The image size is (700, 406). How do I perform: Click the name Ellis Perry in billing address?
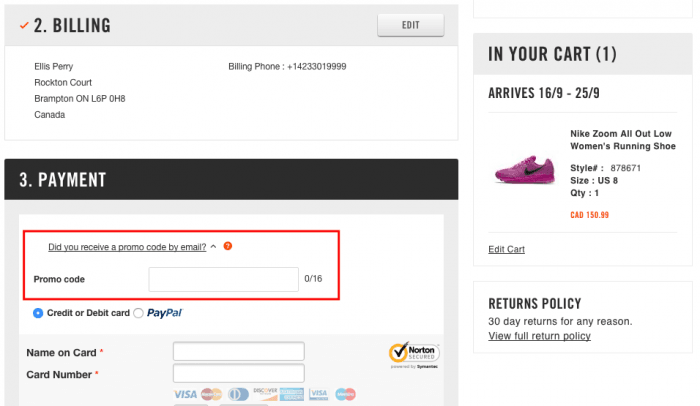tap(54, 67)
